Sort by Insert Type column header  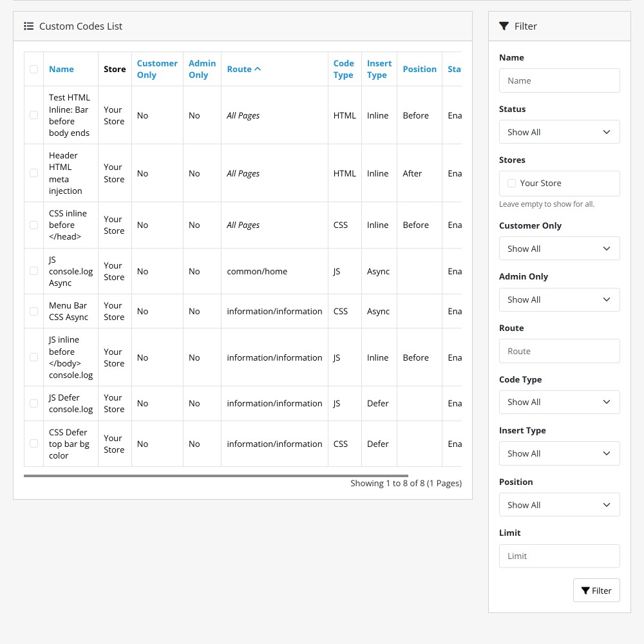(379, 69)
